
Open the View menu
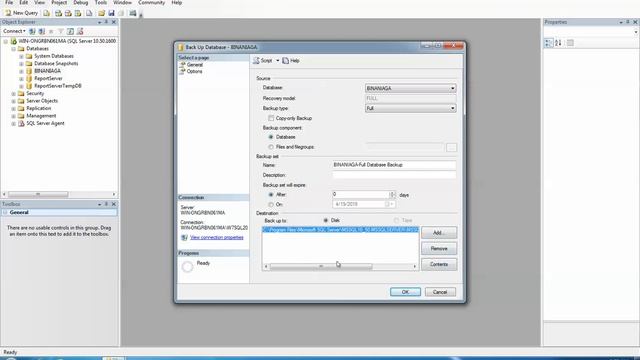pos(40,2)
